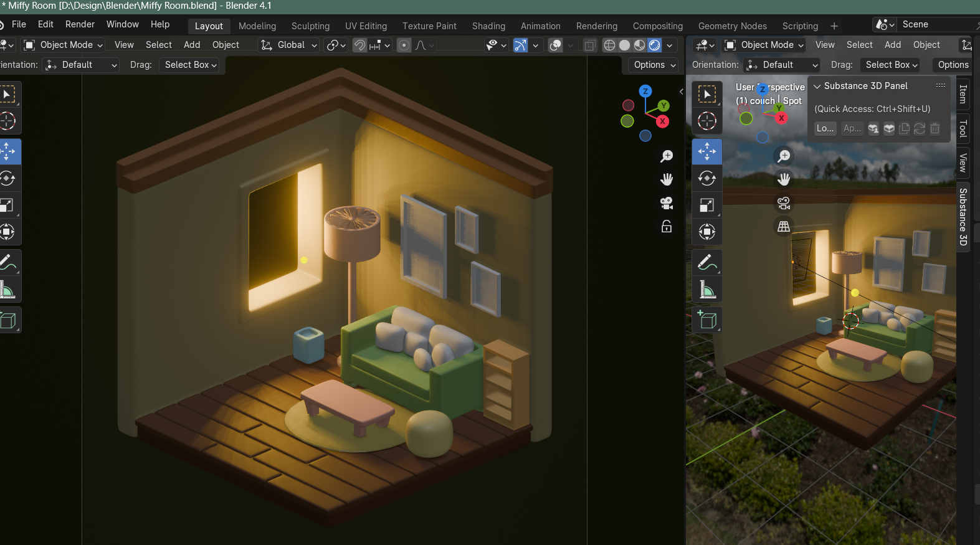Open left viewport Select Box drag dropdown
Viewport: 980px width, 545px height.
(x=191, y=65)
